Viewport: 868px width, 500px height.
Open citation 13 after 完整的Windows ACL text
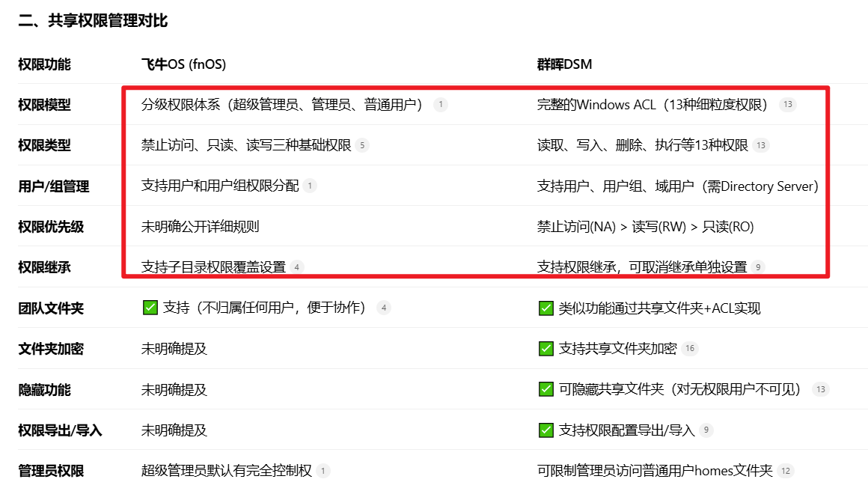tap(788, 104)
